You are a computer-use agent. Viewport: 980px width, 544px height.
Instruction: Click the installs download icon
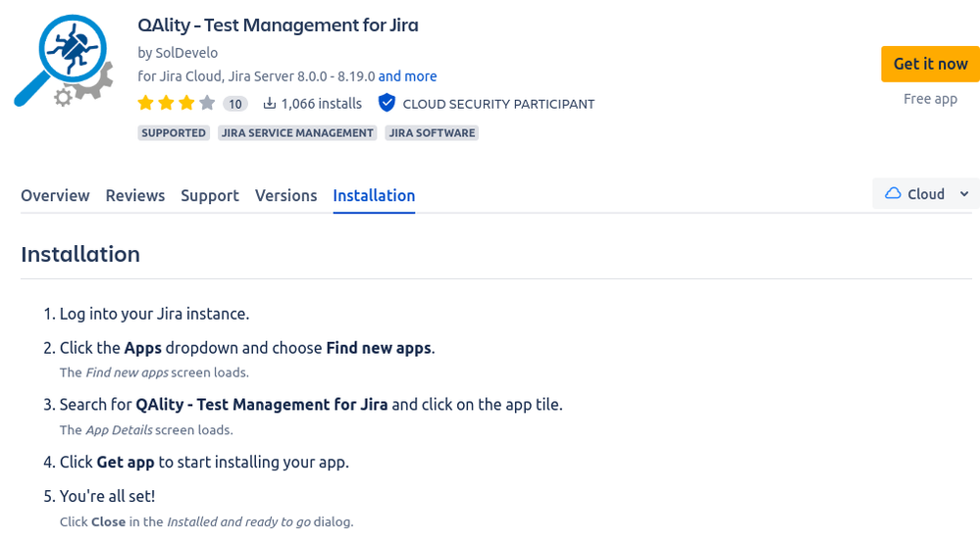(269, 103)
